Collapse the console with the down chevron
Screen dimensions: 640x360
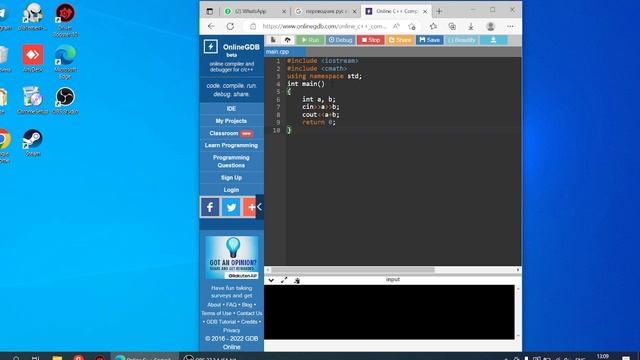271,280
